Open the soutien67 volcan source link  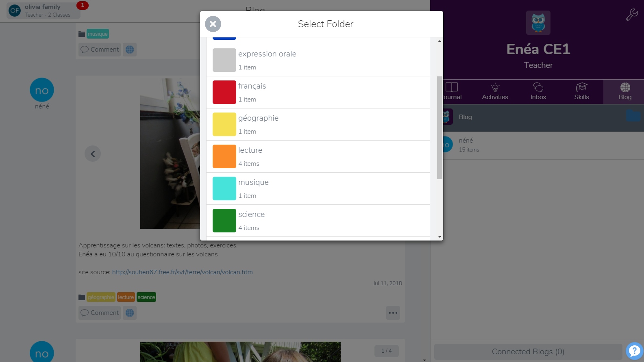click(182, 272)
